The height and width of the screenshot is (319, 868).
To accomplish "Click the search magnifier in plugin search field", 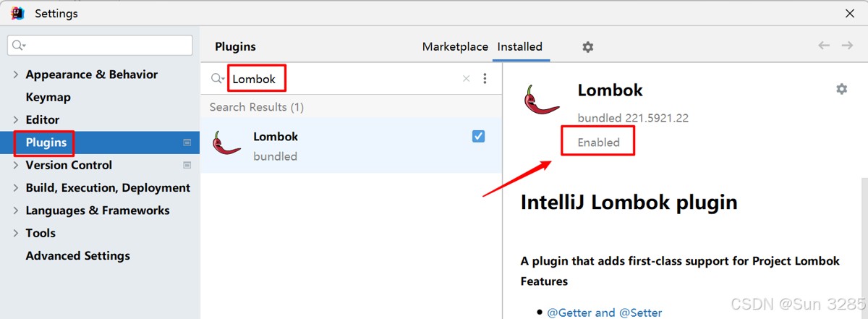I will (217, 79).
